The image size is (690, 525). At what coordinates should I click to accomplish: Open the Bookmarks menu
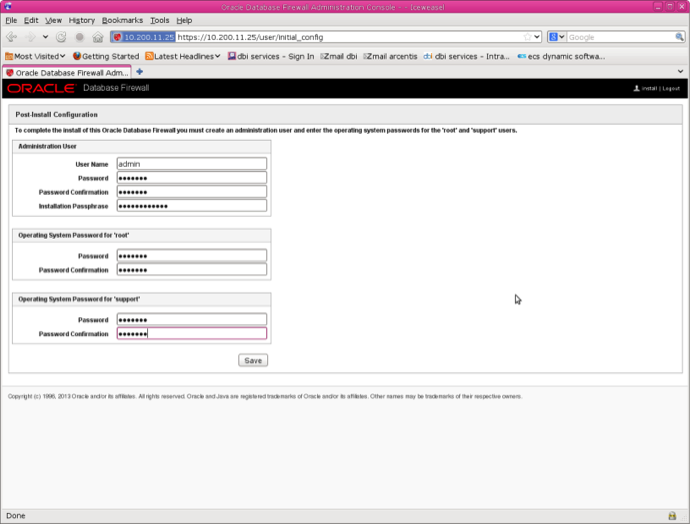tap(122, 20)
